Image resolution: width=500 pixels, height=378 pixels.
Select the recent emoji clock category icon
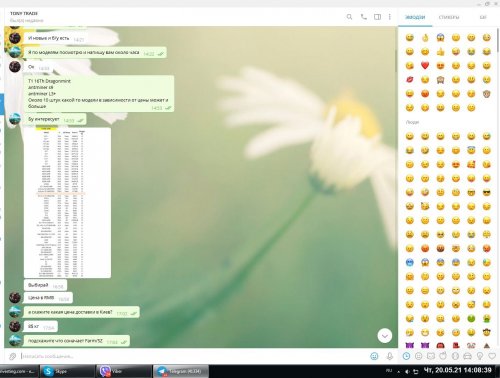pyautogui.click(x=406, y=356)
